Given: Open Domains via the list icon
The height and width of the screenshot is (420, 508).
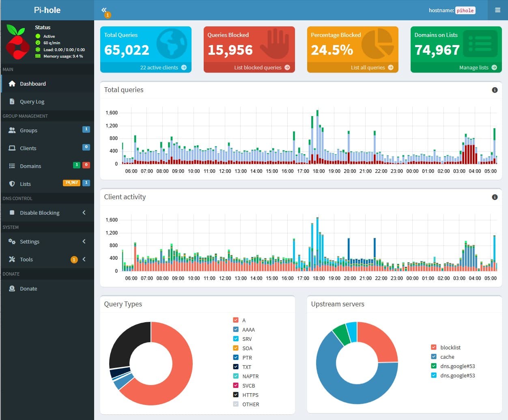Looking at the screenshot, I should pyautogui.click(x=13, y=166).
